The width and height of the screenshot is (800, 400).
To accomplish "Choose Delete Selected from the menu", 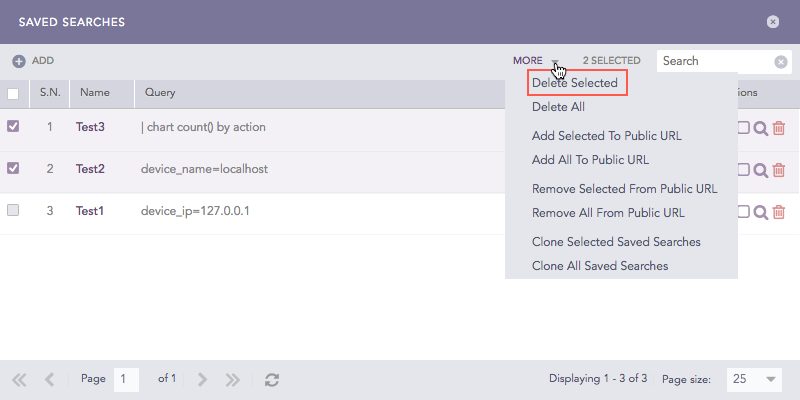I will point(574,83).
